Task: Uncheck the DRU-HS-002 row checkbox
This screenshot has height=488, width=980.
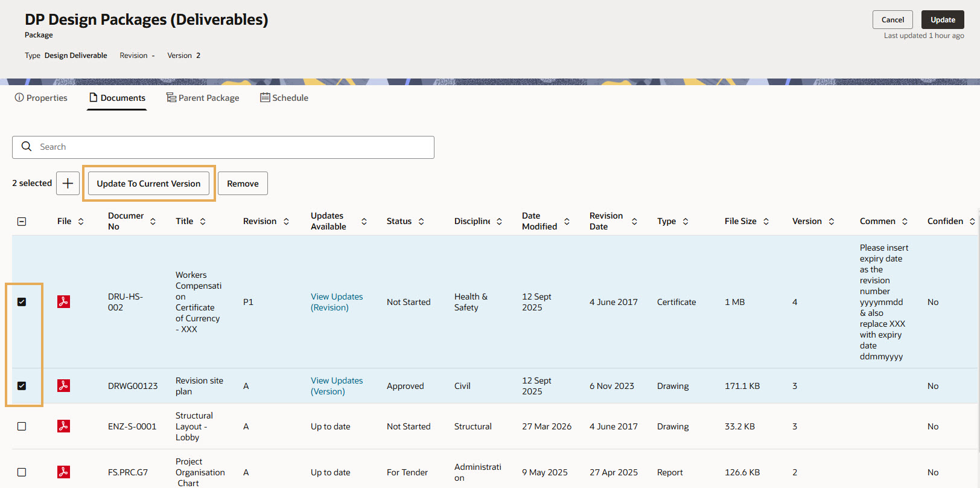Action: coord(22,302)
